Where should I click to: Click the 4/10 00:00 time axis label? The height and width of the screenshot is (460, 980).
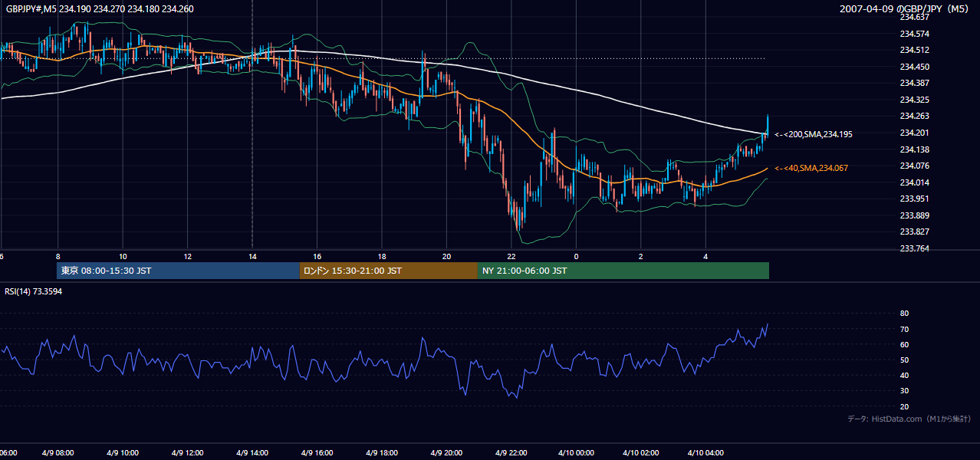(x=576, y=453)
